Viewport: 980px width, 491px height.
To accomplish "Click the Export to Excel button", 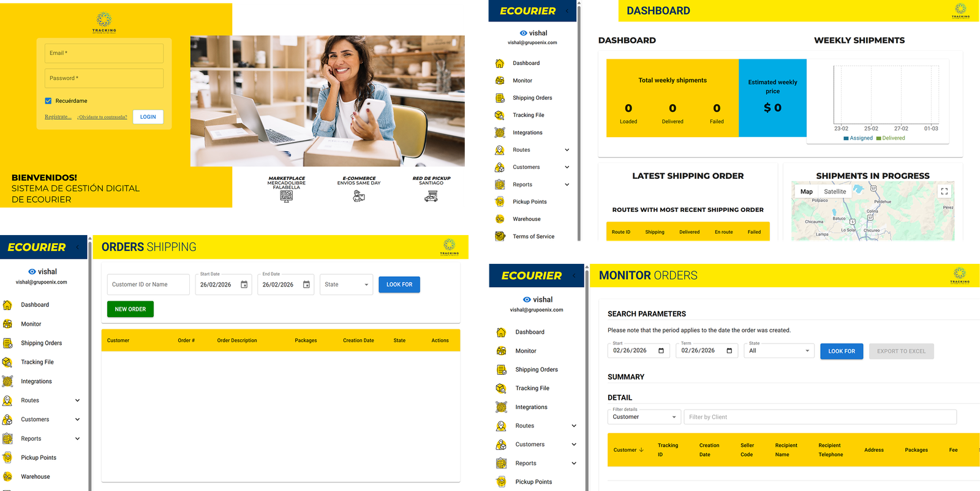I will point(901,351).
